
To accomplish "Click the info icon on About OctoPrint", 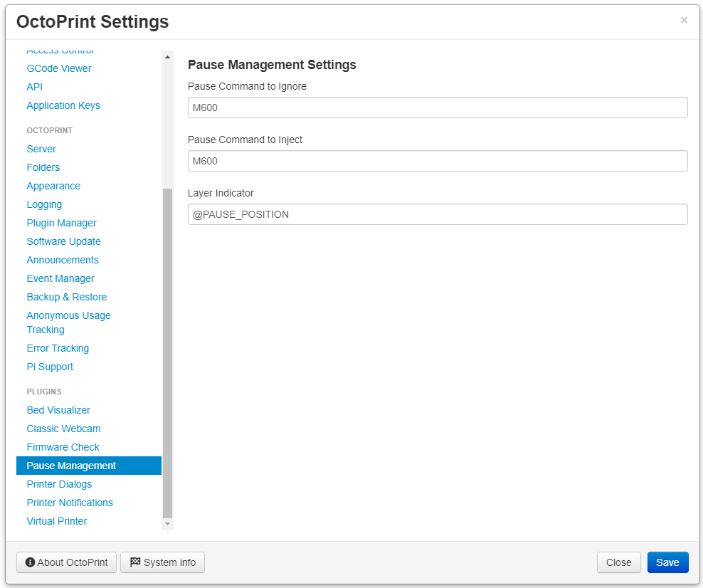I will point(30,562).
